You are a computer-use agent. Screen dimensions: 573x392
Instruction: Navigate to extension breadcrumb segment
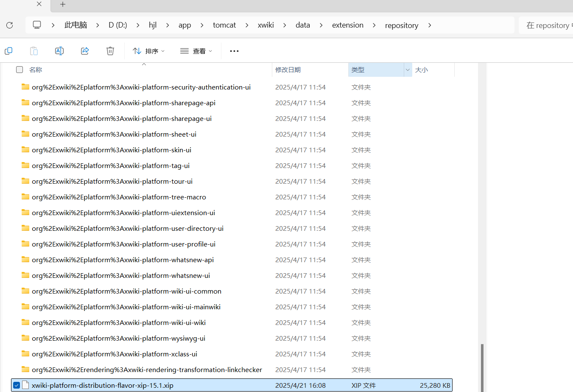point(348,25)
